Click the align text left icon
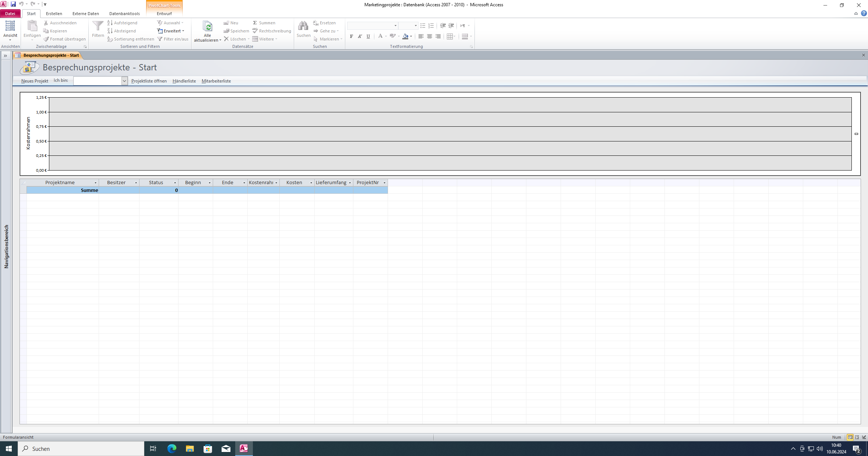 (x=421, y=36)
